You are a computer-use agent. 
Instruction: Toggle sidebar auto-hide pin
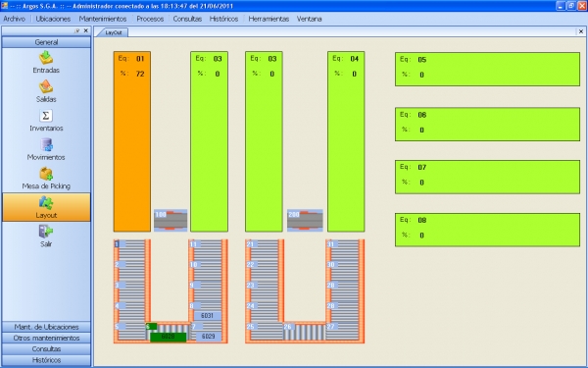tap(77, 31)
